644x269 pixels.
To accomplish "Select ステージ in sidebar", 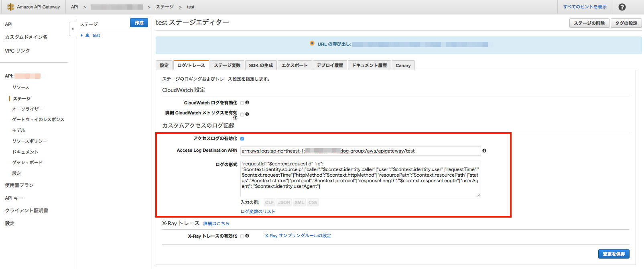I will click(x=22, y=99).
